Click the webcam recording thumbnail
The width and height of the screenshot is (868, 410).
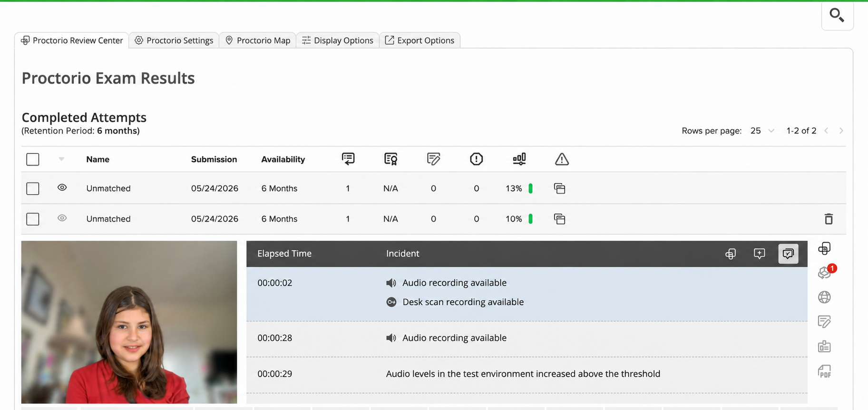(x=129, y=322)
